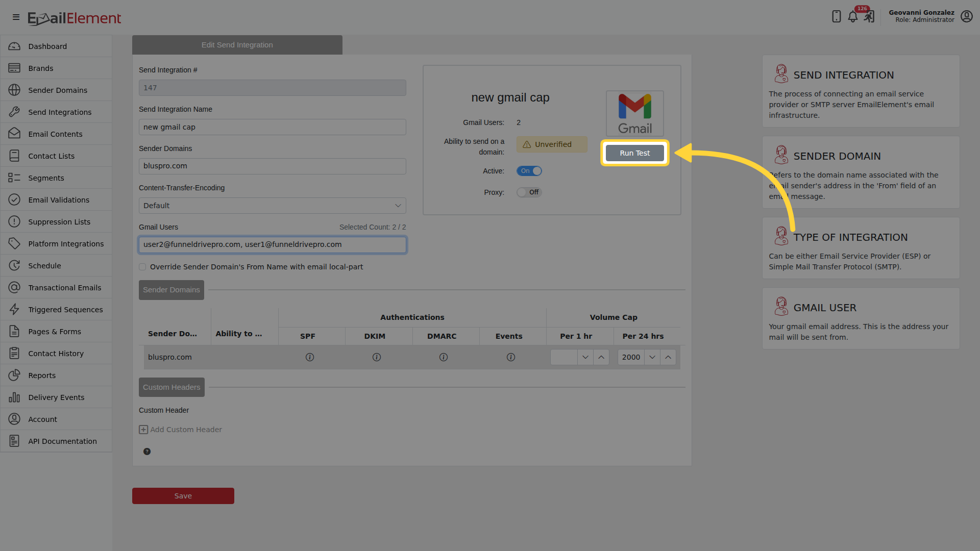Open the hamburger menu icon
The height and width of the screenshot is (551, 980).
(16, 17)
